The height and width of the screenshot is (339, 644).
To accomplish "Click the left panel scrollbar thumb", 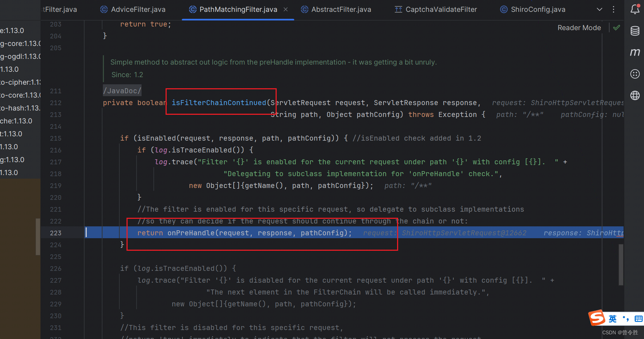I will pos(38,237).
